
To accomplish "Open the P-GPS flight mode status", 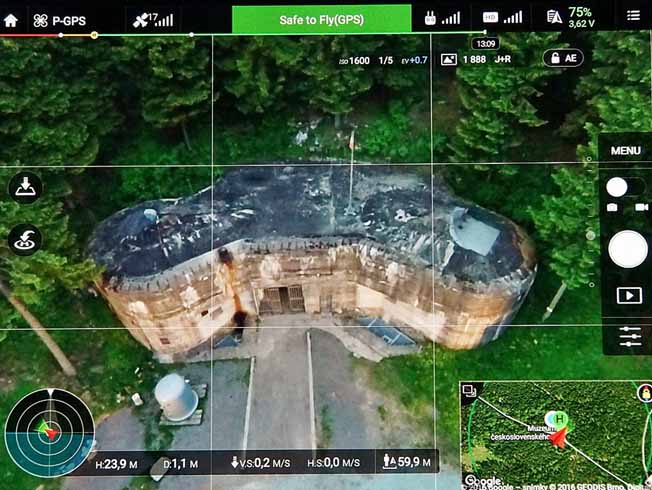I will point(59,20).
